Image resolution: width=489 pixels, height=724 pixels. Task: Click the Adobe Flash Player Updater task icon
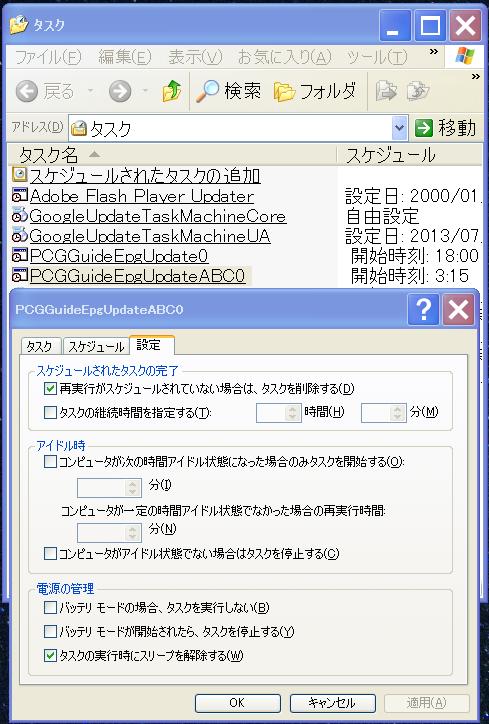pos(19,196)
